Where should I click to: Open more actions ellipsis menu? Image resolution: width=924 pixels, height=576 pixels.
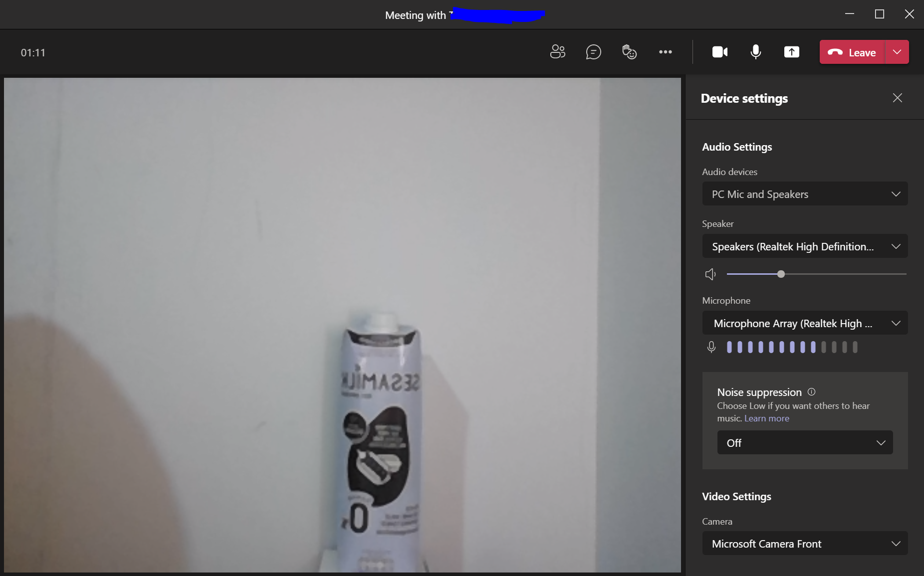[x=665, y=52]
